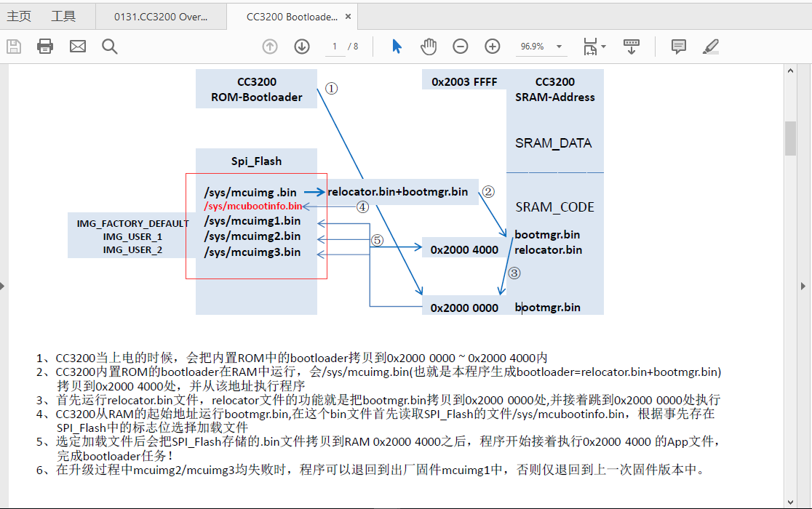
Task: Open the 工具 tab
Action: [63, 17]
